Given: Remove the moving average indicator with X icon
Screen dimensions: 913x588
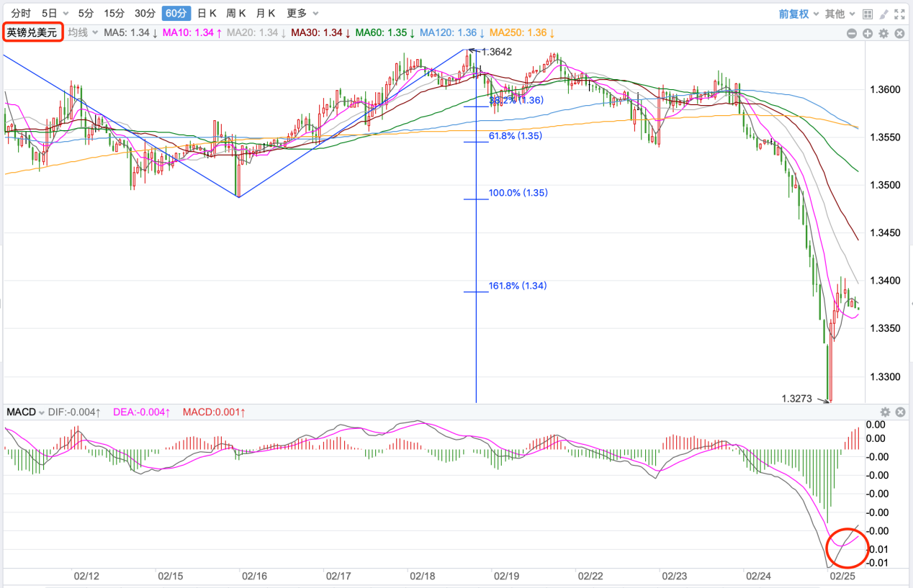Looking at the screenshot, I should point(899,33).
